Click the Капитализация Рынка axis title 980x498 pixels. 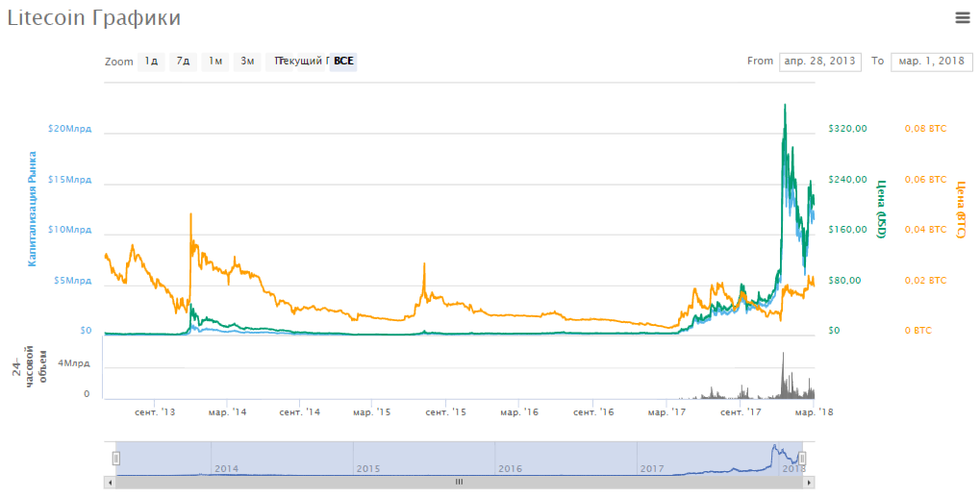[x=32, y=208]
